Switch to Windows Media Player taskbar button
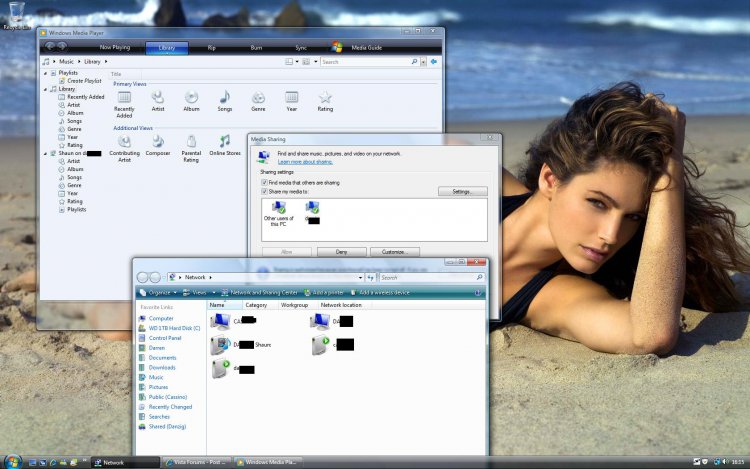Screen dimensions: 750x469 268,462
